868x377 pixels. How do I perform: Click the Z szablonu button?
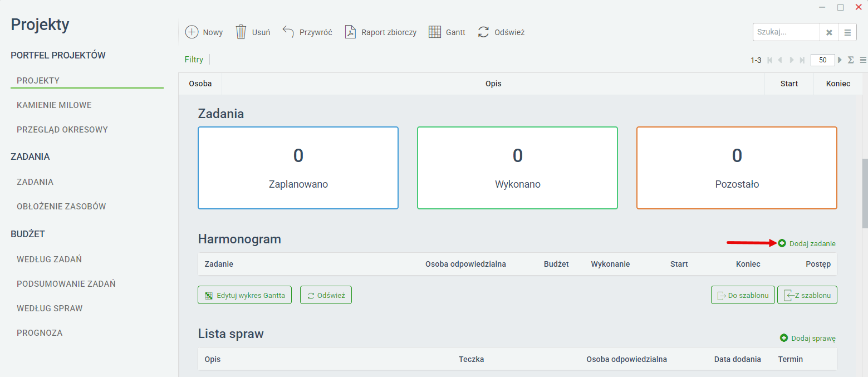tap(807, 295)
